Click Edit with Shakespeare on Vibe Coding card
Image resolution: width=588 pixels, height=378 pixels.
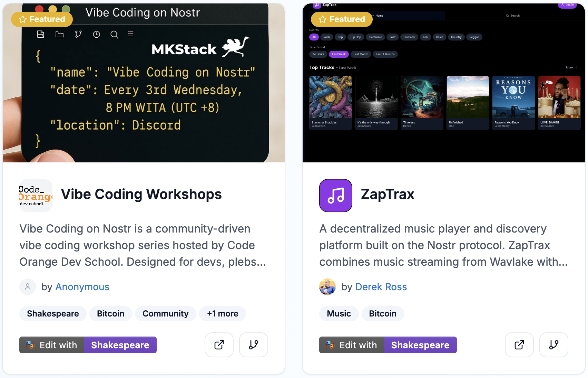tap(88, 345)
